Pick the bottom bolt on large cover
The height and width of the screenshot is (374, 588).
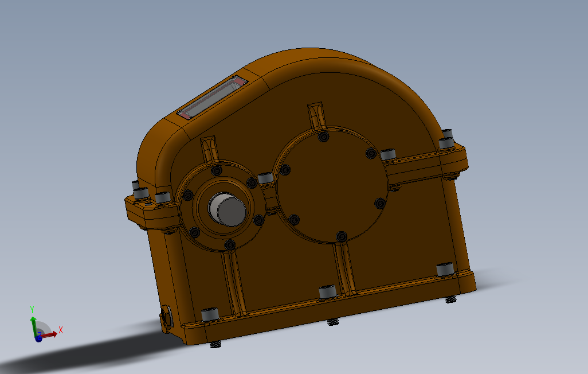pyautogui.click(x=342, y=236)
